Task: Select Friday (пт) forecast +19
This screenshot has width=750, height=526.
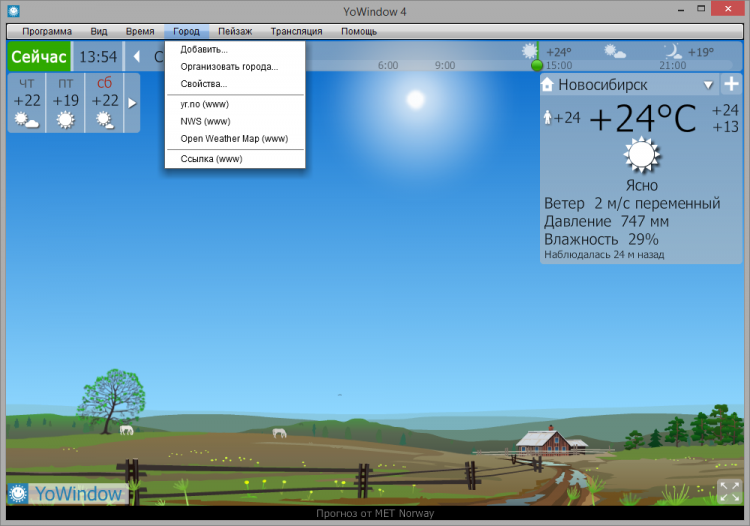Action: (66, 103)
